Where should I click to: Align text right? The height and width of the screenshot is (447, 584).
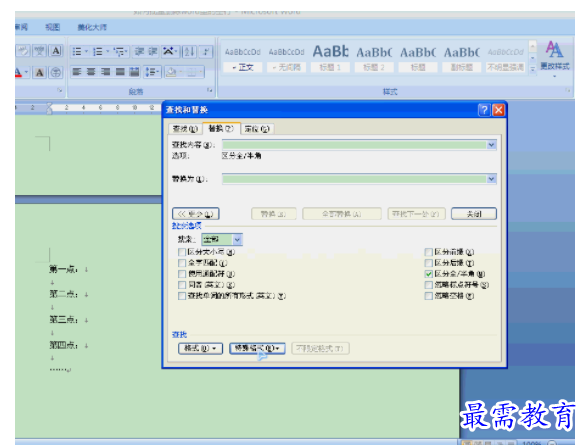tap(106, 72)
